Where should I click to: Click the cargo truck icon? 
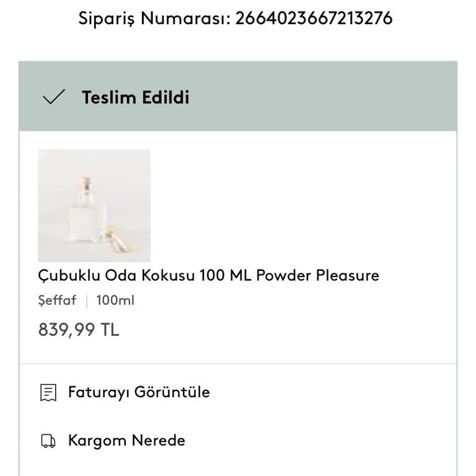coord(48,441)
